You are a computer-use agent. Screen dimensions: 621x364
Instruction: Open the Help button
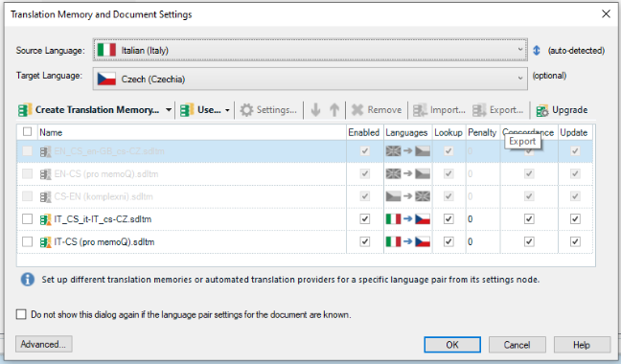[x=582, y=345]
